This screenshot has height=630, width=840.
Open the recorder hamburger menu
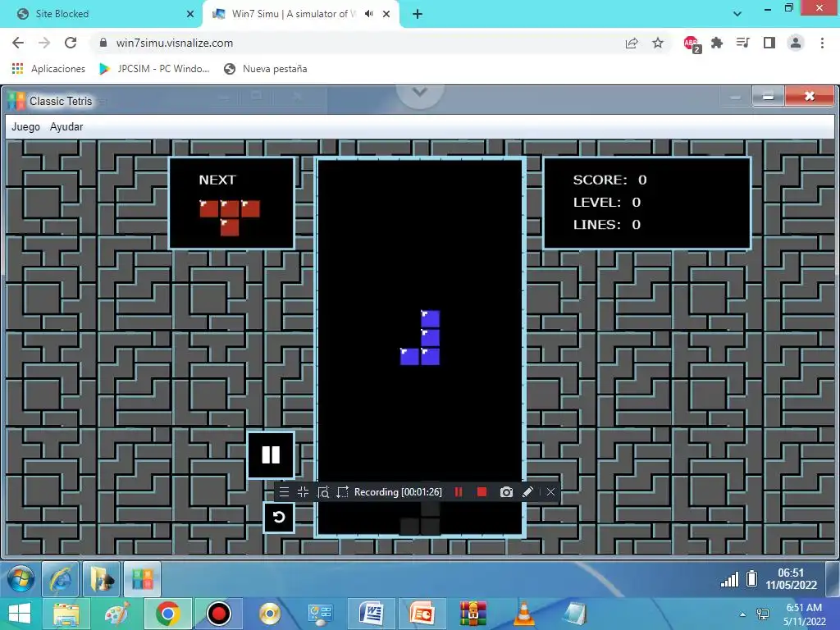[284, 492]
